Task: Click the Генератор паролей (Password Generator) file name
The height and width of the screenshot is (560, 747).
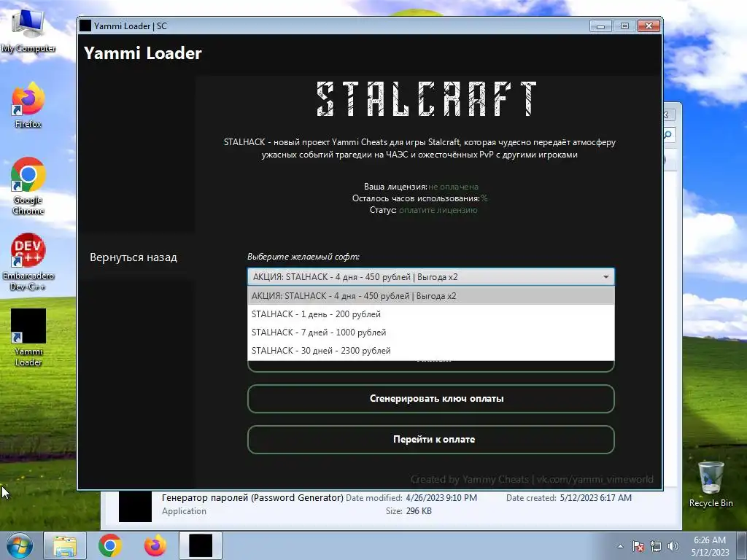Action: click(x=252, y=497)
